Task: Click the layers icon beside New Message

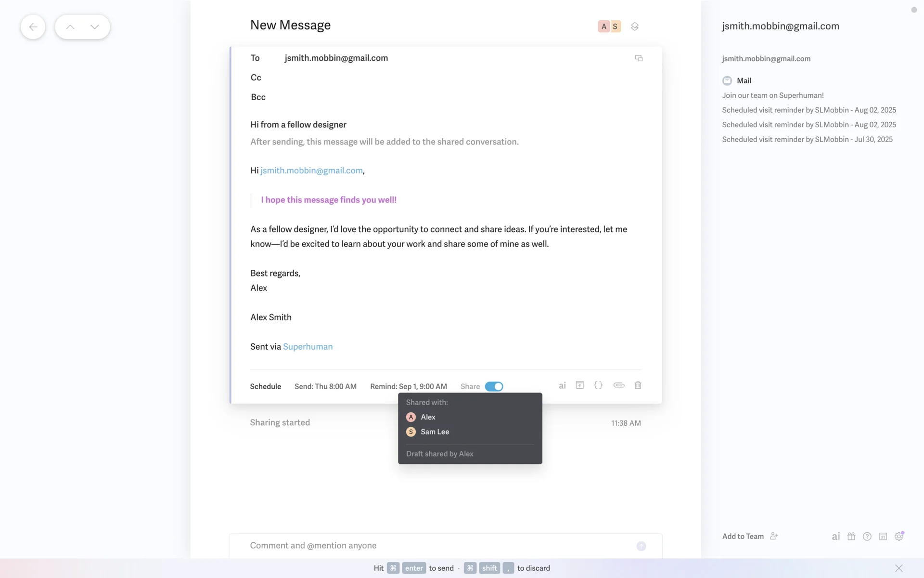Action: (x=635, y=26)
